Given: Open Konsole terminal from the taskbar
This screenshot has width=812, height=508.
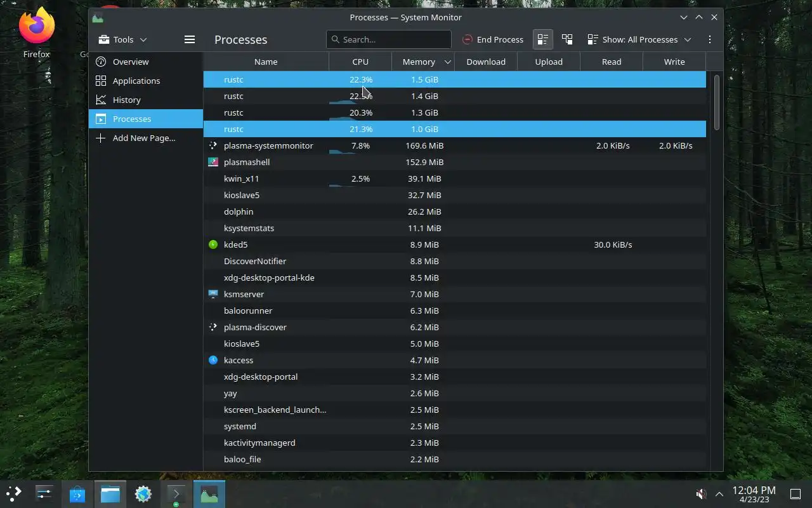Looking at the screenshot, I should pyautogui.click(x=176, y=493).
